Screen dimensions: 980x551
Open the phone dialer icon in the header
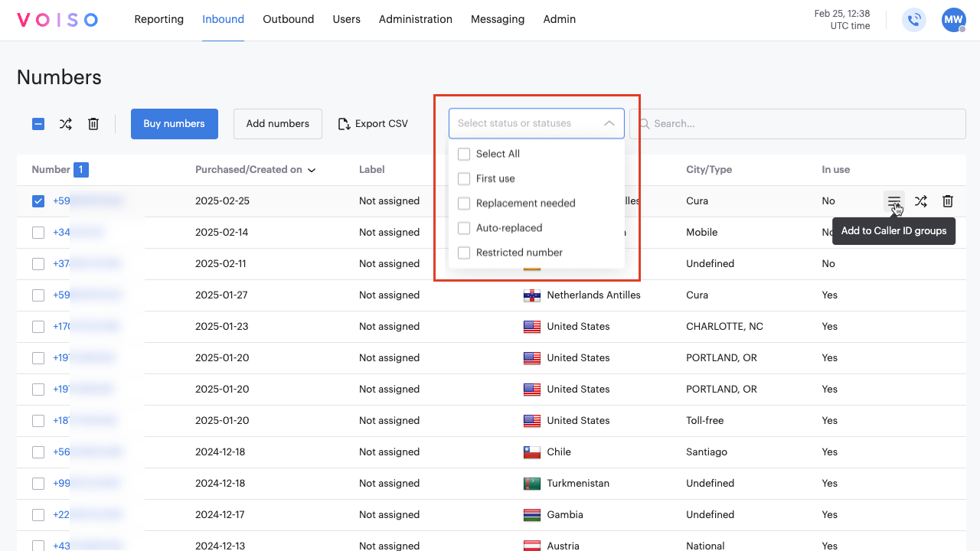coord(914,20)
